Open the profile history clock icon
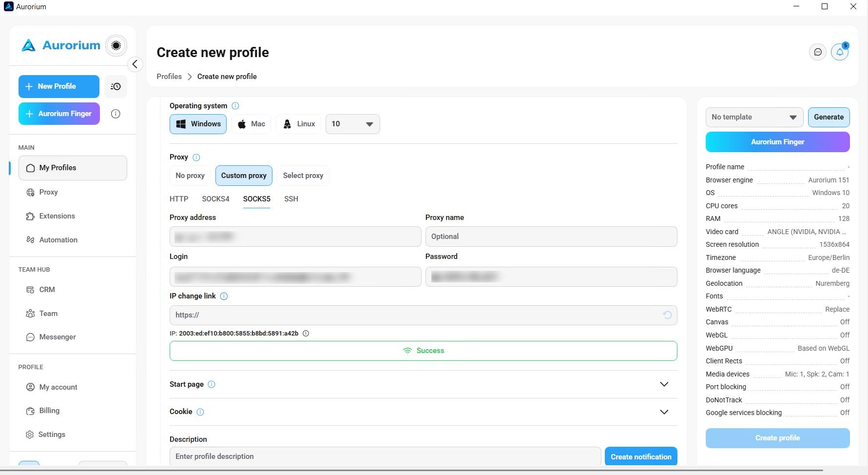This screenshot has height=475, width=868. [x=116, y=86]
